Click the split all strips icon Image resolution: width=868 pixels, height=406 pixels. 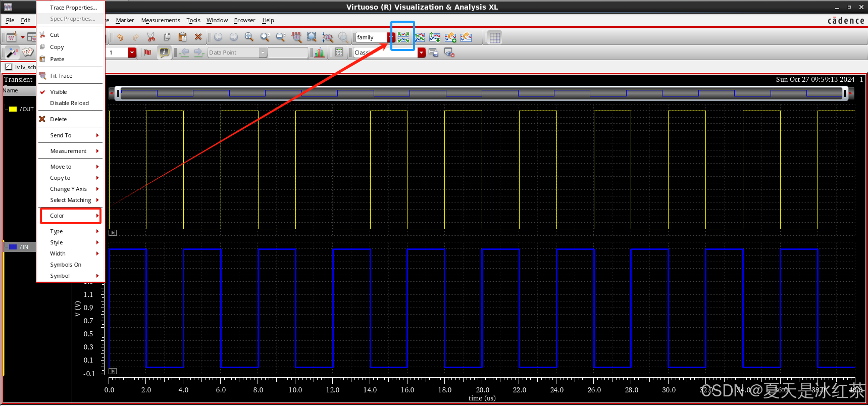point(403,37)
